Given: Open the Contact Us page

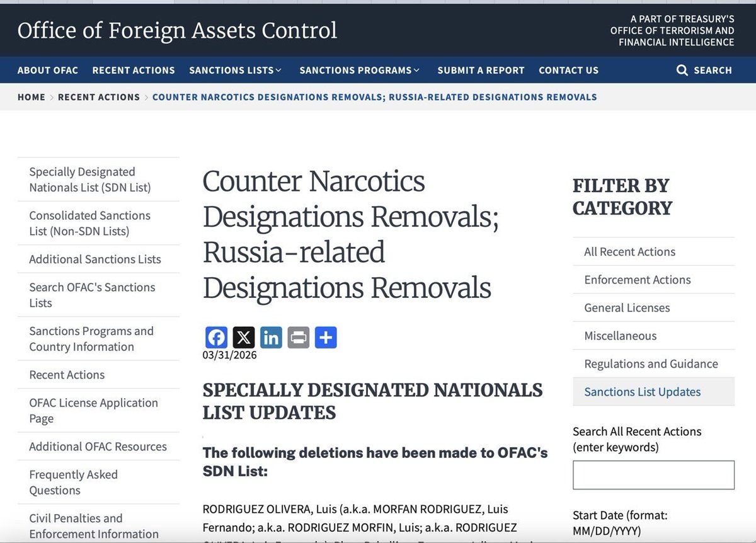Looking at the screenshot, I should click(568, 70).
